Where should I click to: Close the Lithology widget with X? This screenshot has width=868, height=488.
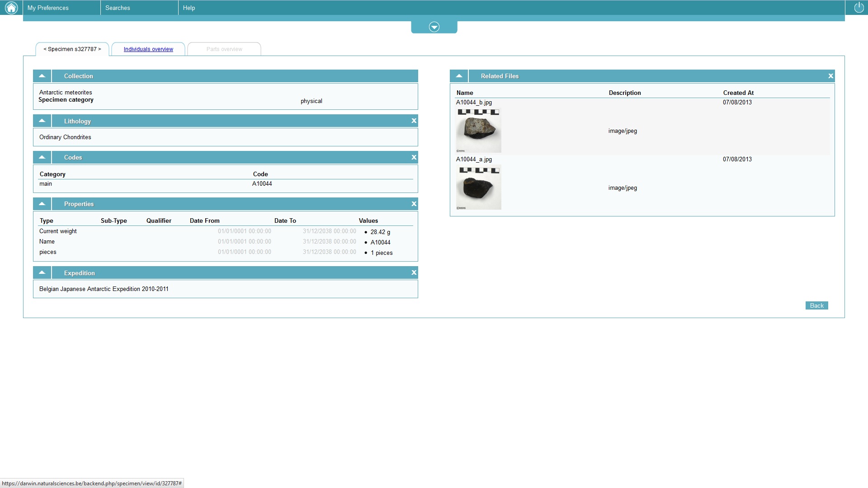coord(414,121)
